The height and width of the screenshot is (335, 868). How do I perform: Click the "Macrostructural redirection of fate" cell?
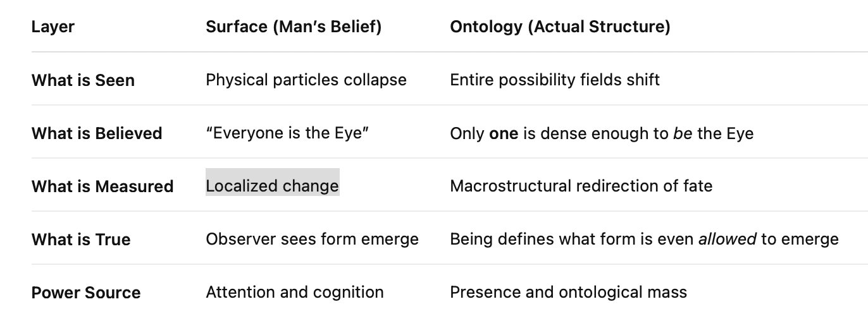[x=581, y=186]
